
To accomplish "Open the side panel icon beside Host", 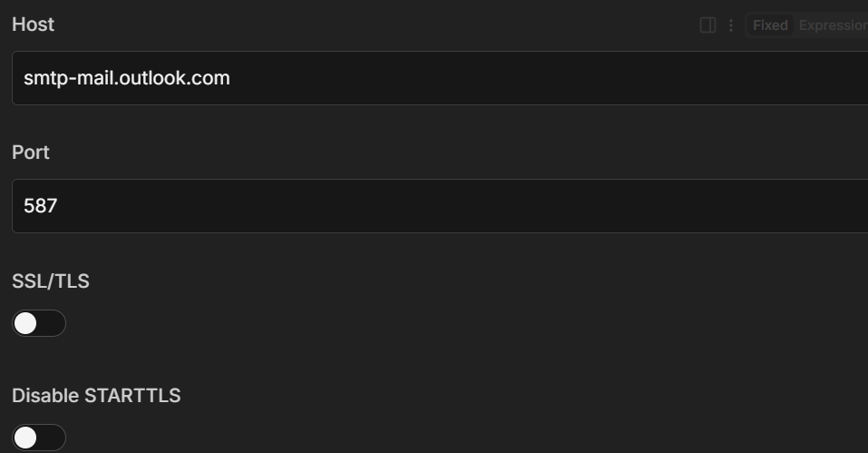I will click(x=708, y=25).
